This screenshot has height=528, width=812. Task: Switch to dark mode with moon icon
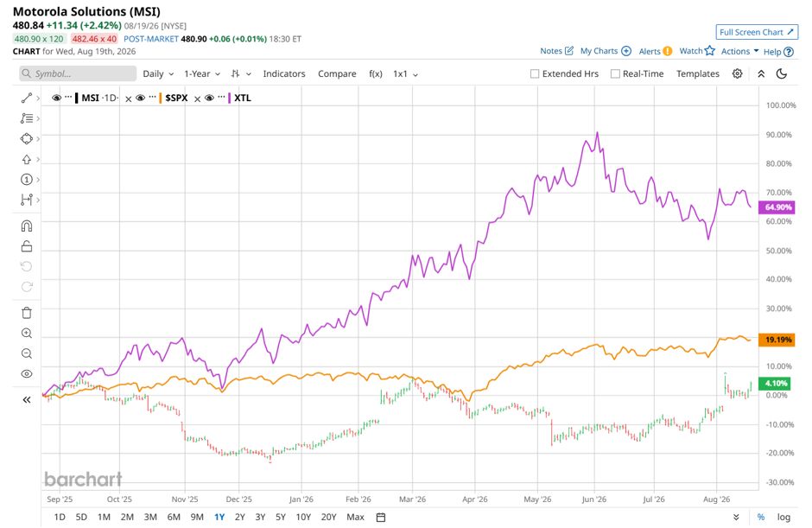point(782,73)
